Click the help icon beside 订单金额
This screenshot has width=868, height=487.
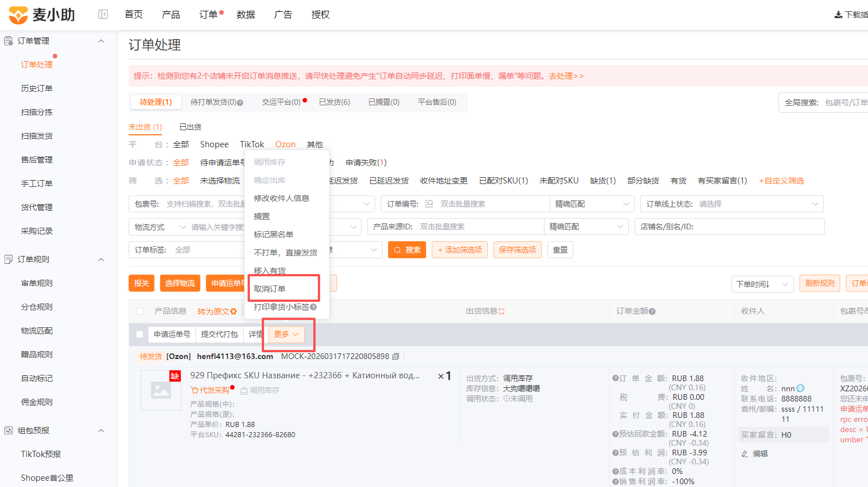652,311
